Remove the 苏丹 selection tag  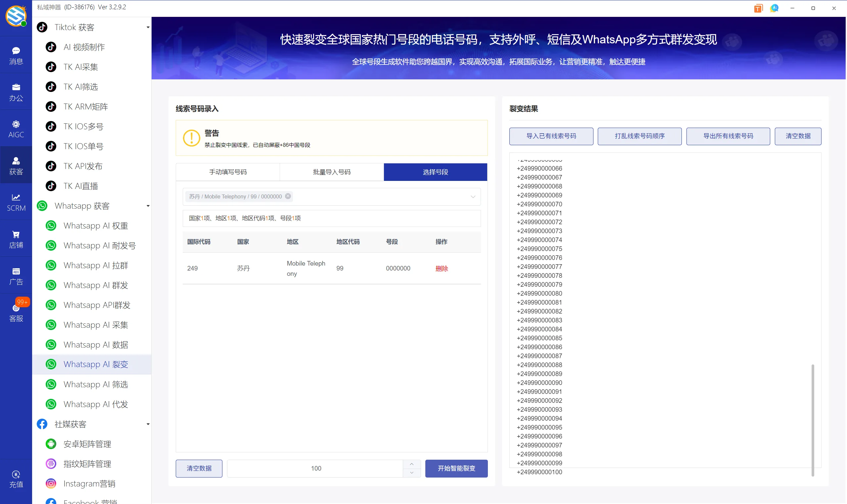coord(288,196)
